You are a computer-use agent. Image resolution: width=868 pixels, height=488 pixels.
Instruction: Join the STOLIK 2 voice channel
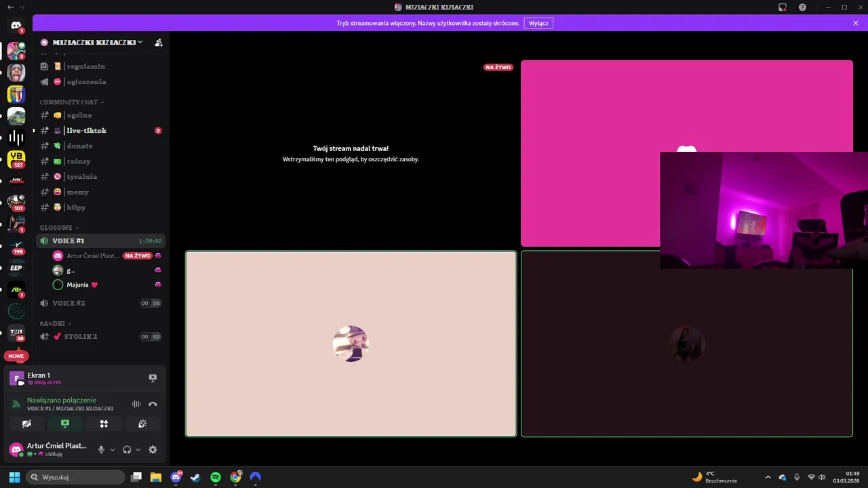pos(100,337)
